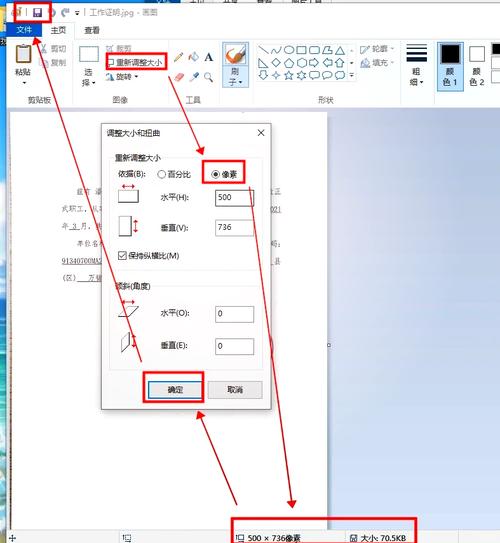Click the Save icon in quick access toolbar
The height and width of the screenshot is (543, 500).
point(37,13)
